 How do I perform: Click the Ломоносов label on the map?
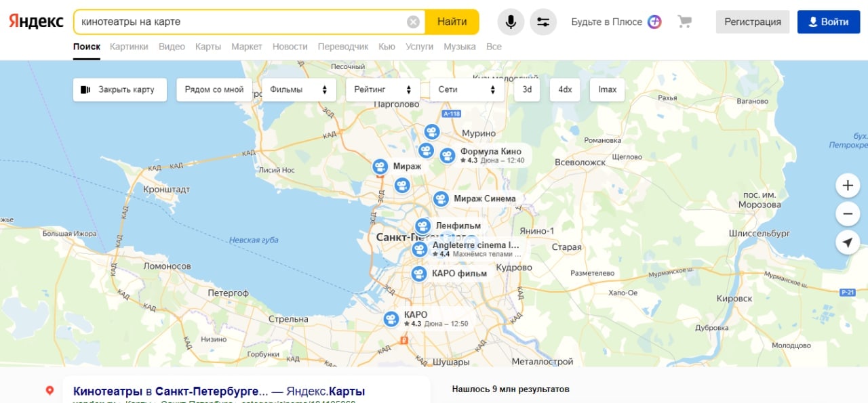pyautogui.click(x=167, y=267)
